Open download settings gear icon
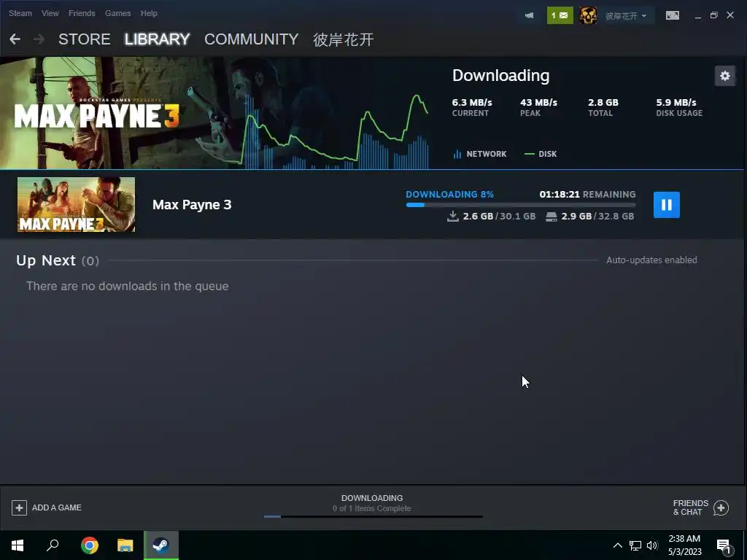The width and height of the screenshot is (747, 560). pos(724,76)
